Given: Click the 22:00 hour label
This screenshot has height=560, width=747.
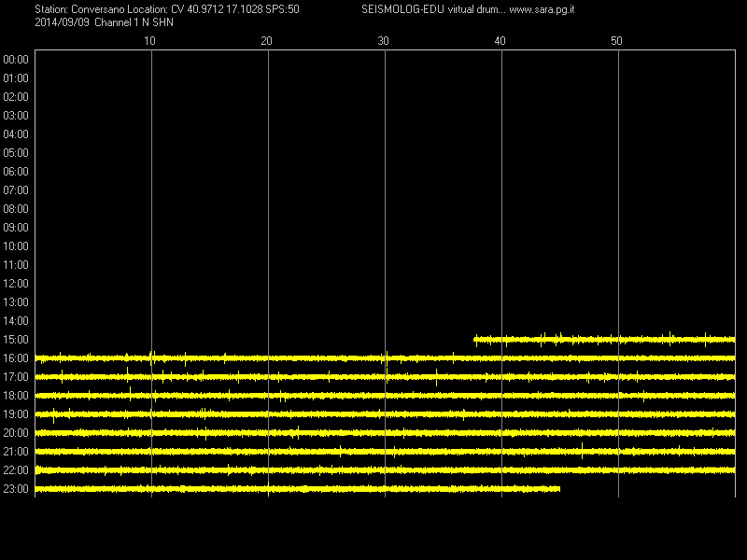Looking at the screenshot, I should [16, 470].
